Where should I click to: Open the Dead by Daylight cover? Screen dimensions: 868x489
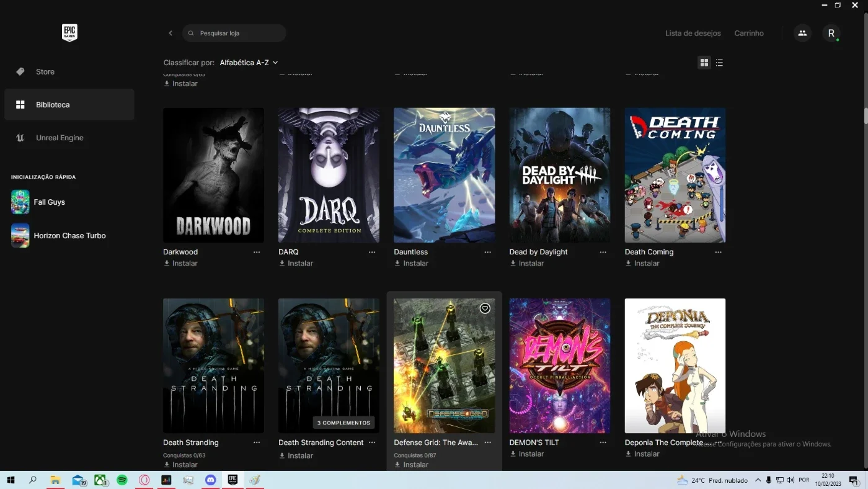tap(560, 175)
